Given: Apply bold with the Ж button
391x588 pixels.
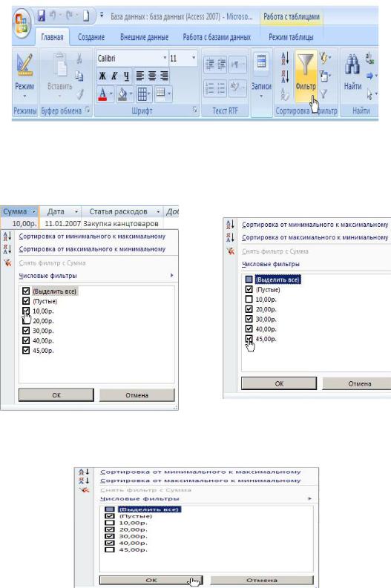Looking at the screenshot, I should tap(102, 76).
